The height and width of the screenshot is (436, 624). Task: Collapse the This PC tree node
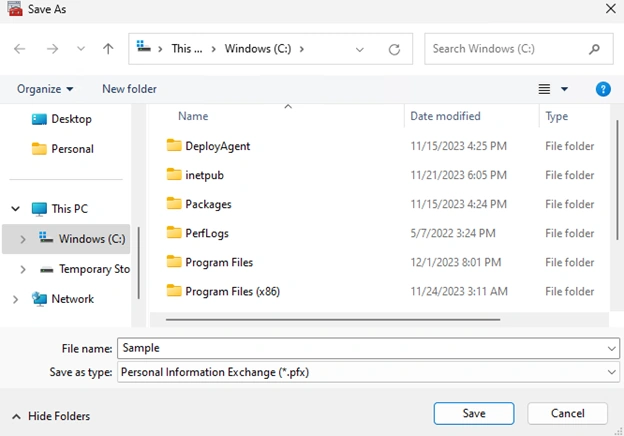coord(15,208)
